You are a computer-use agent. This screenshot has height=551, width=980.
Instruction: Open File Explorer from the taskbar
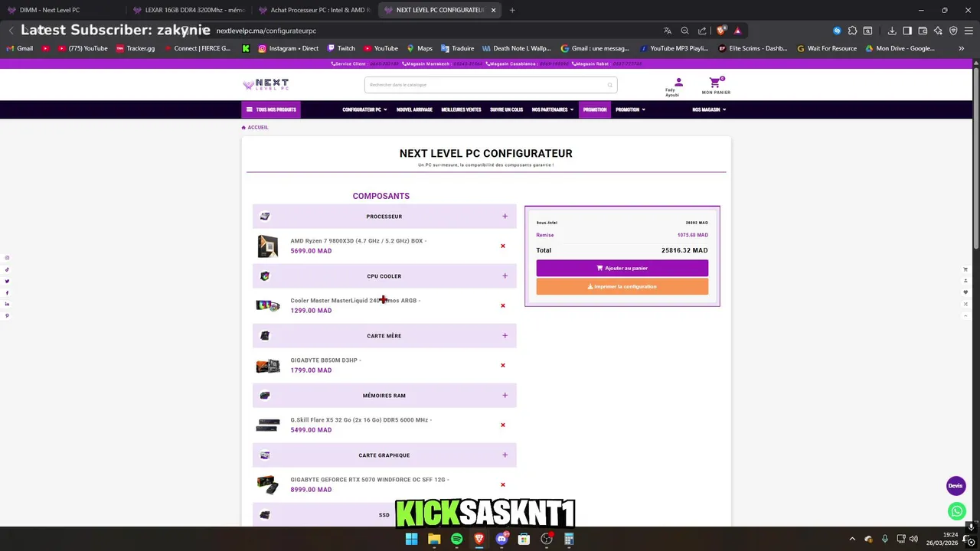tap(434, 539)
